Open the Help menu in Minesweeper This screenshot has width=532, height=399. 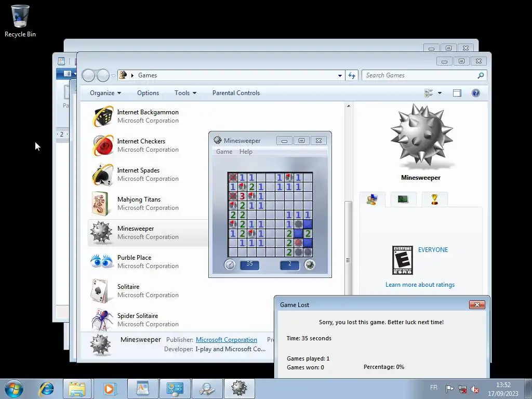246,152
